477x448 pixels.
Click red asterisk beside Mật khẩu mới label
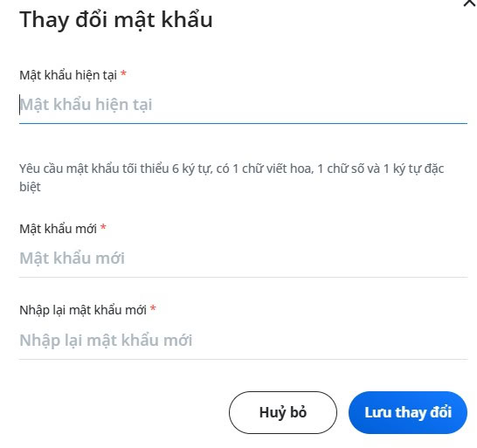tap(103, 227)
